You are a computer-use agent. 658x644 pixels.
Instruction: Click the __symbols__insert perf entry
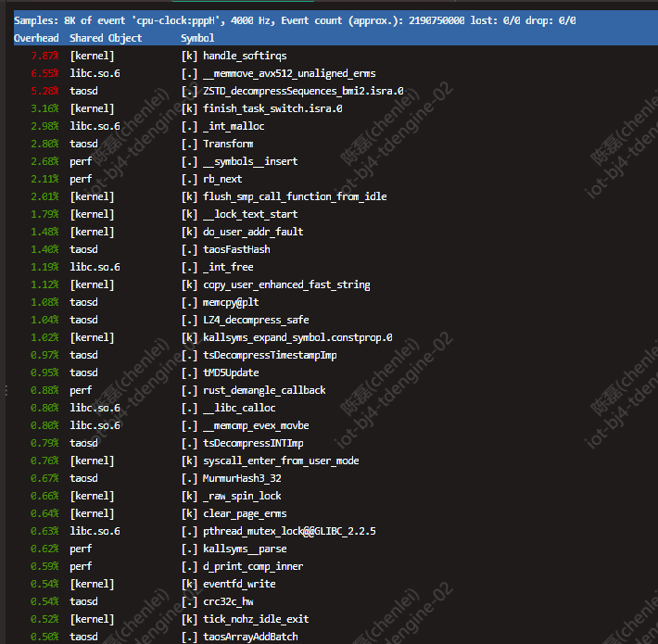click(x=250, y=161)
